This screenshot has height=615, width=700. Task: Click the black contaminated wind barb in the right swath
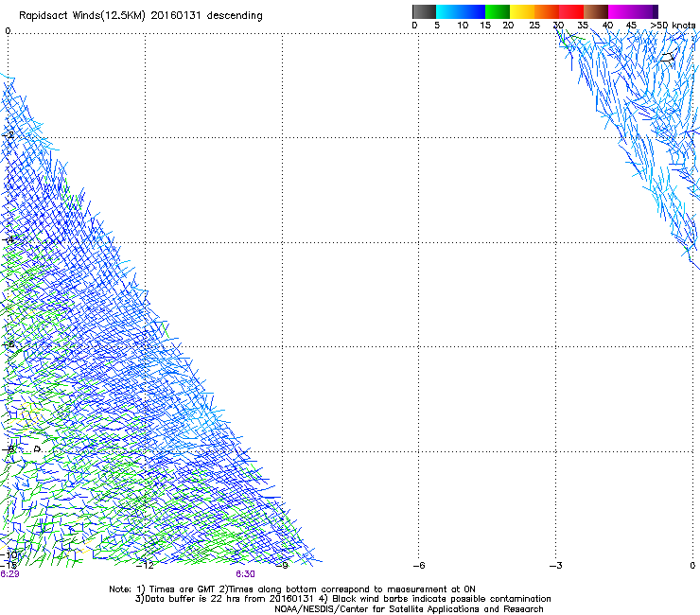[668, 58]
